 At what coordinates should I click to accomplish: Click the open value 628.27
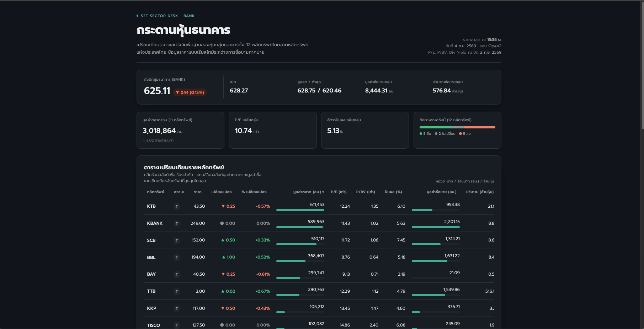click(239, 91)
